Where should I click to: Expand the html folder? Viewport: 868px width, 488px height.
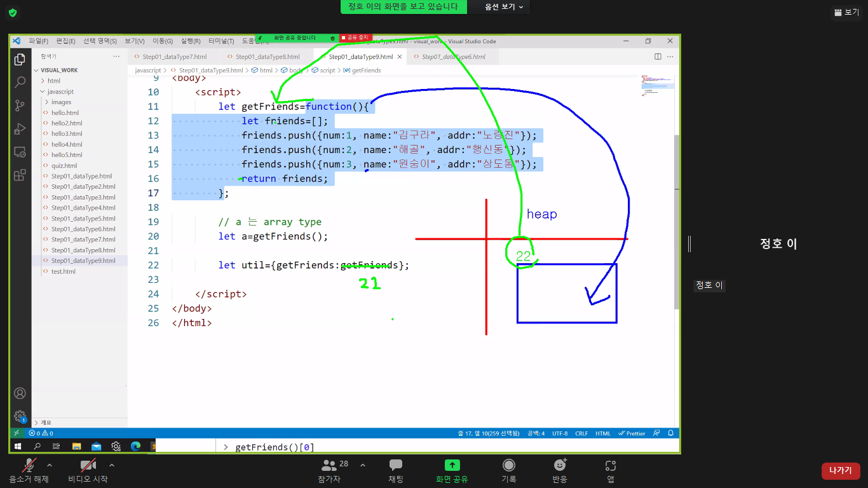coord(53,81)
